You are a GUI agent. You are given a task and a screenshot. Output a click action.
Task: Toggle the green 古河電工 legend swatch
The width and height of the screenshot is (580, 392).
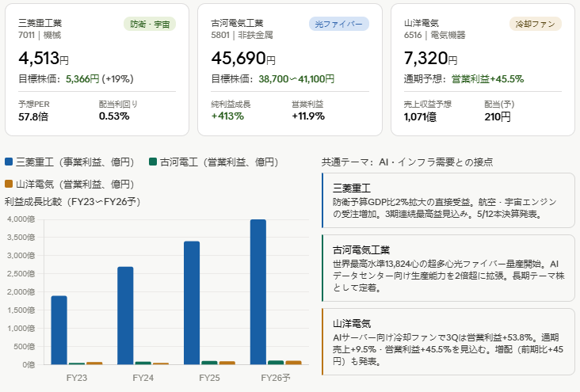point(153,162)
